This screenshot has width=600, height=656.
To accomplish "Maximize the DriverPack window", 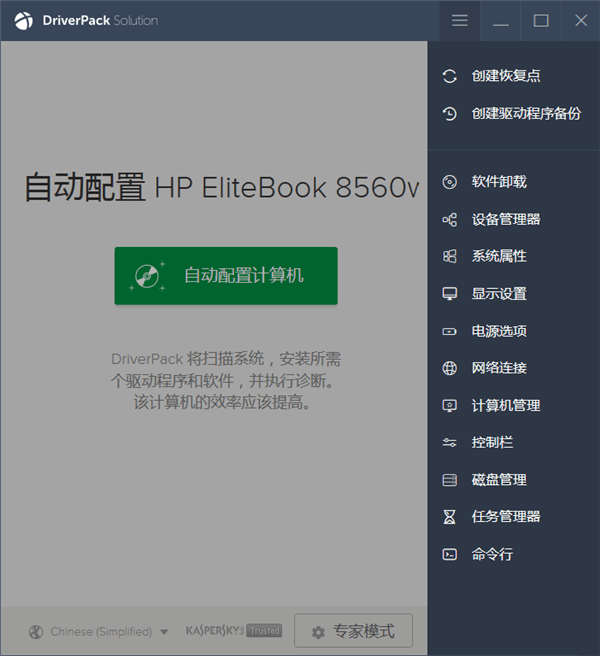I will pyautogui.click(x=541, y=20).
